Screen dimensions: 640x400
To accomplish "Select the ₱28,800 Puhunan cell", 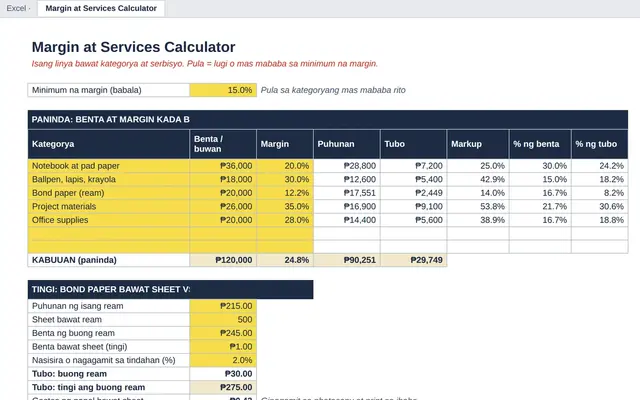I will tap(347, 166).
